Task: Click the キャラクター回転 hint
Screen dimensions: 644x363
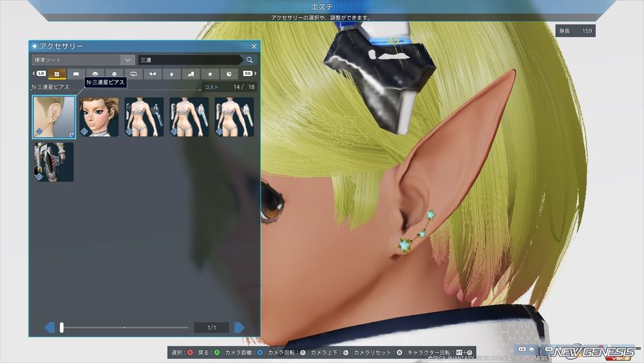Action: (x=440, y=352)
